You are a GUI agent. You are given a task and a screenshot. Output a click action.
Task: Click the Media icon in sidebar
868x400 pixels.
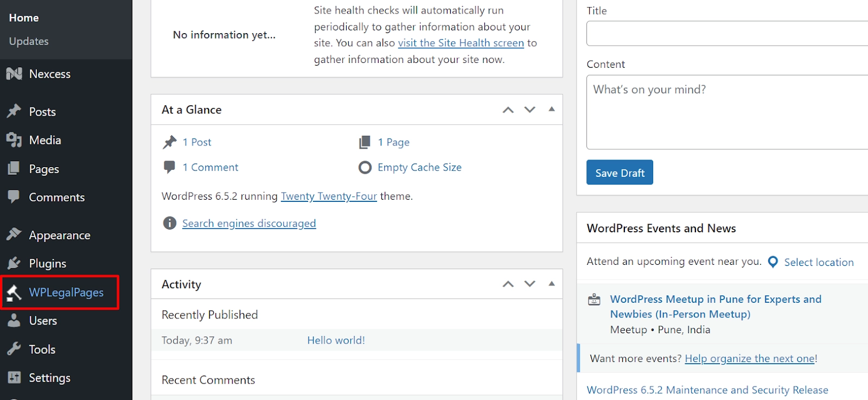point(14,140)
